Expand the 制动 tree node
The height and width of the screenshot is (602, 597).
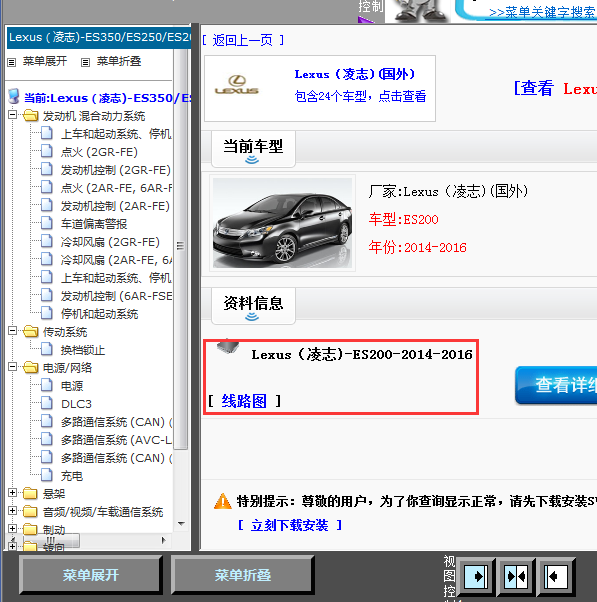(13, 528)
